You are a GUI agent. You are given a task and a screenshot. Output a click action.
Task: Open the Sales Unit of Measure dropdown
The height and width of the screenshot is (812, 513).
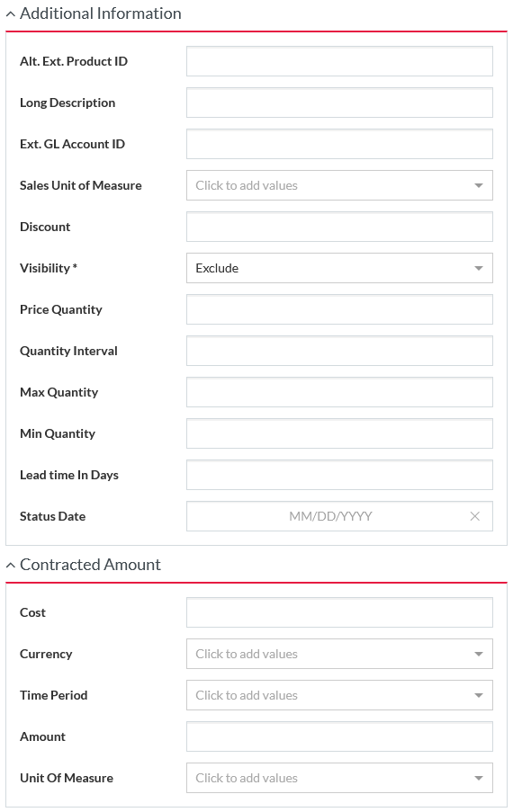(x=339, y=185)
